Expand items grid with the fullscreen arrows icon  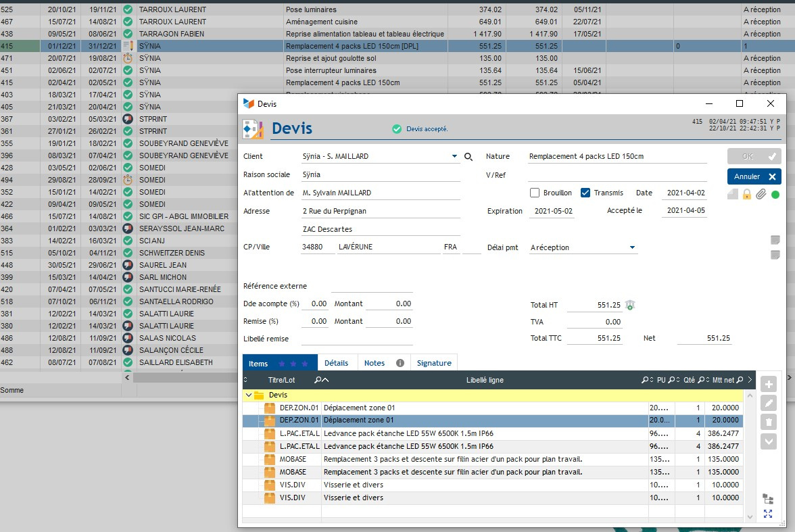coord(768,514)
